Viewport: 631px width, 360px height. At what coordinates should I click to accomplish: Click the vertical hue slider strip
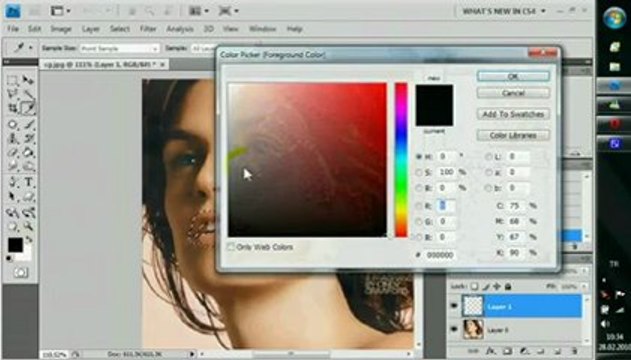coord(401,160)
